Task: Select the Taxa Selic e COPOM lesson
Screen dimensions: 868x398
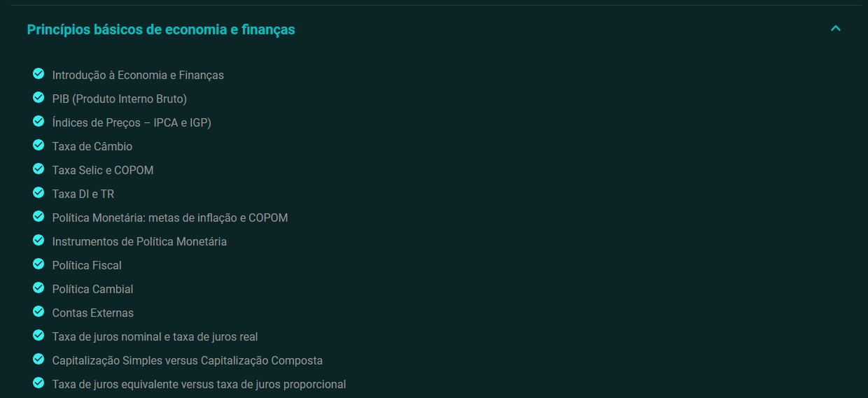Action: (103, 170)
